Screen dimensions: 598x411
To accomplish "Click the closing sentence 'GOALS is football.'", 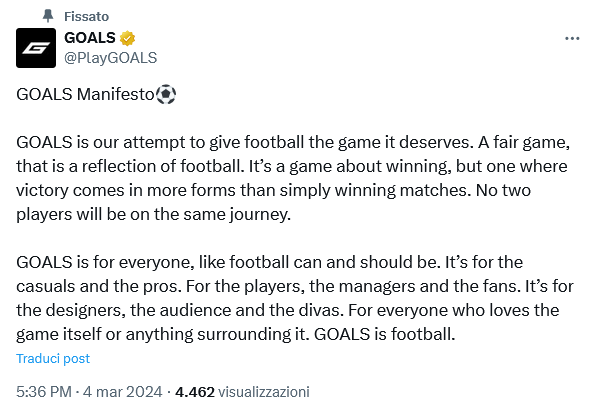I will pos(385,334).
